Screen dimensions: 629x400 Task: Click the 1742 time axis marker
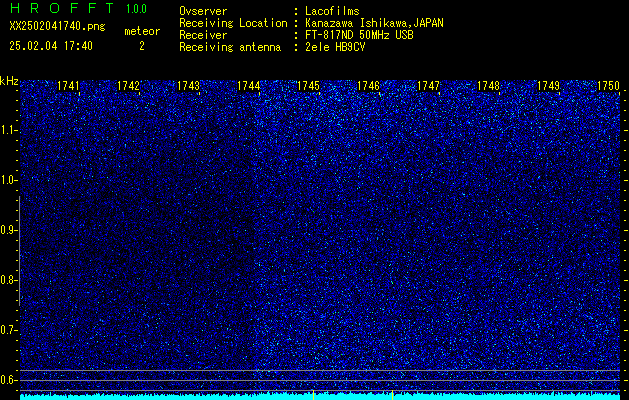click(x=128, y=86)
